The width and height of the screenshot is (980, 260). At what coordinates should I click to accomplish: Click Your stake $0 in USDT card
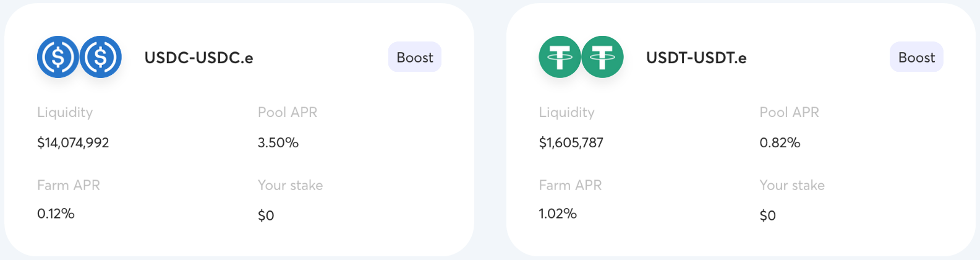coord(767,215)
